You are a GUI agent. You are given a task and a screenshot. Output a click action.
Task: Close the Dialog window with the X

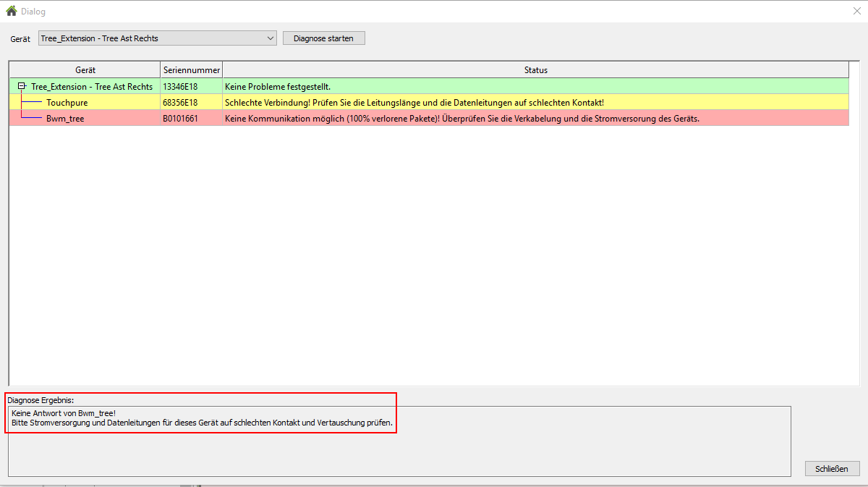[x=856, y=11]
